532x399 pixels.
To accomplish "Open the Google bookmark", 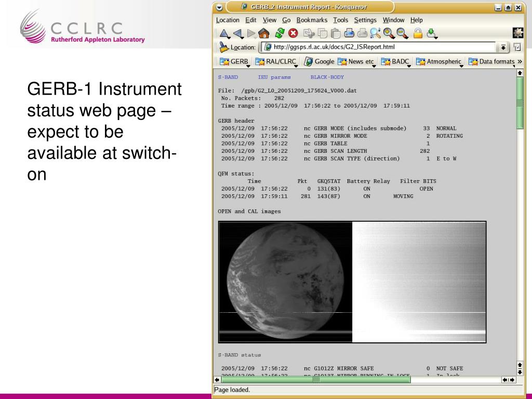I will 320,62.
